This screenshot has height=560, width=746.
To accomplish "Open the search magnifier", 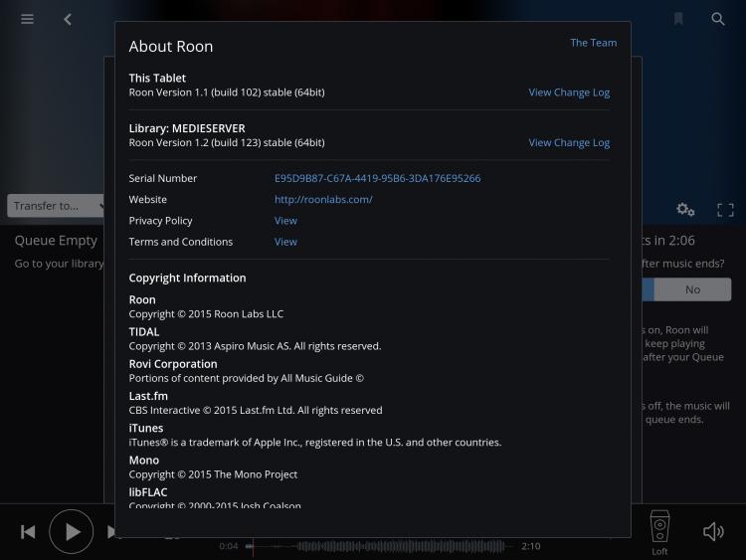I will point(718,19).
